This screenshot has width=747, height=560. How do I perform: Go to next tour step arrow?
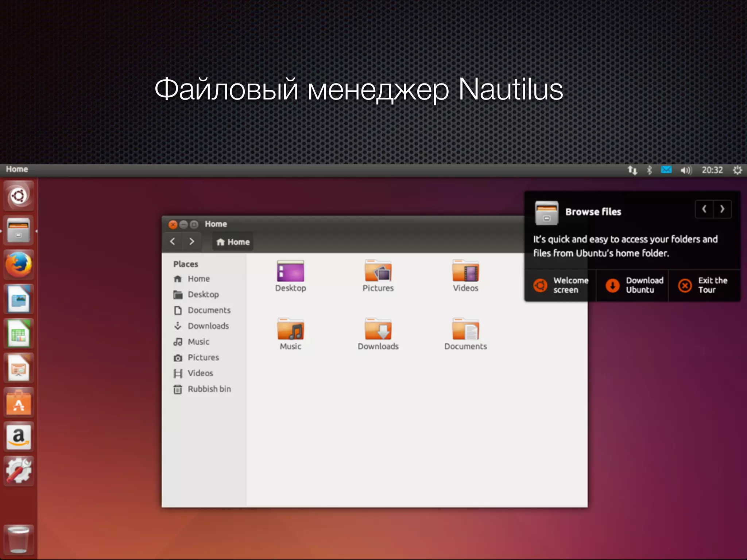pyautogui.click(x=722, y=209)
